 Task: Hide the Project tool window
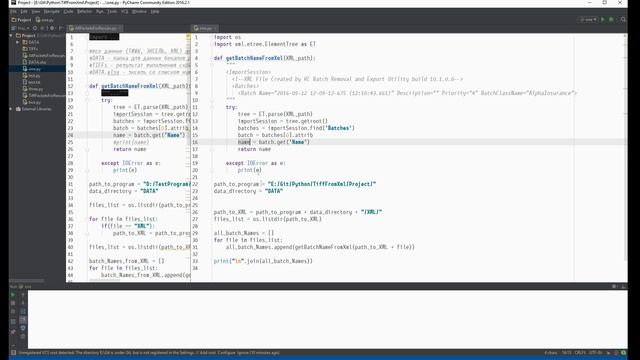[60, 28]
